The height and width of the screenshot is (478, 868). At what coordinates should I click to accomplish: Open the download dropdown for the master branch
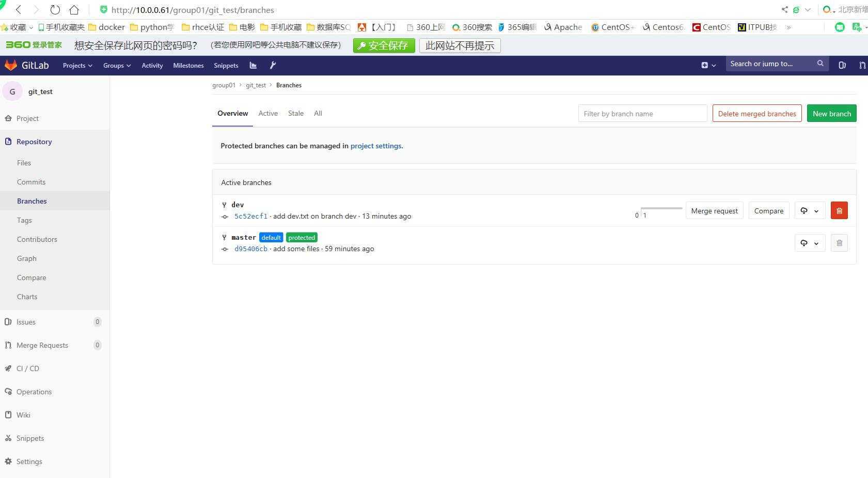(810, 243)
